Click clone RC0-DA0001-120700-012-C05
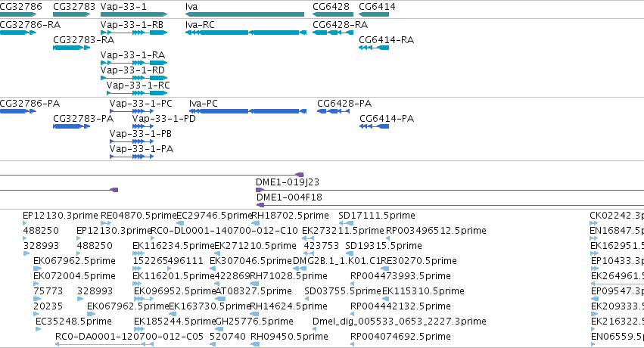This screenshot has height=348, width=644. 129,337
